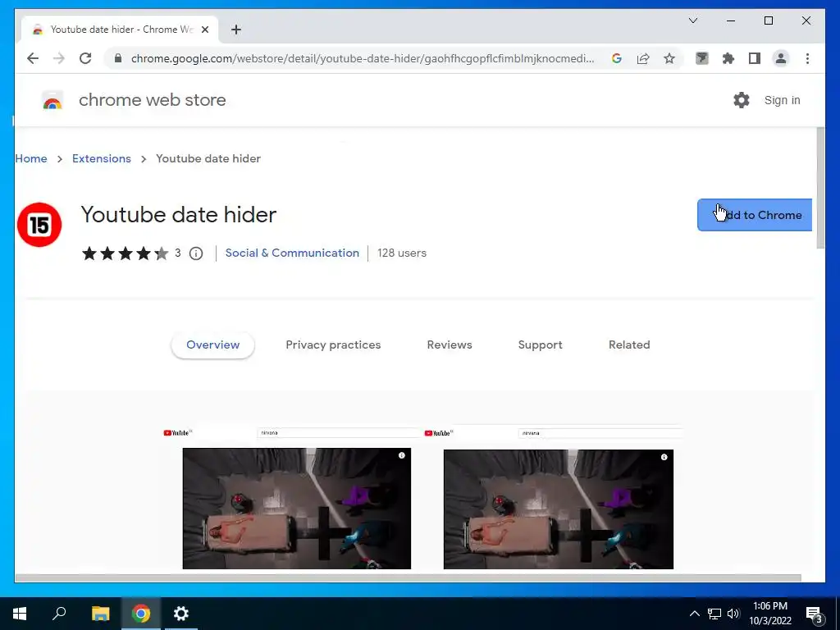
Task: Go back using the browser back arrow
Action: [x=33, y=58]
